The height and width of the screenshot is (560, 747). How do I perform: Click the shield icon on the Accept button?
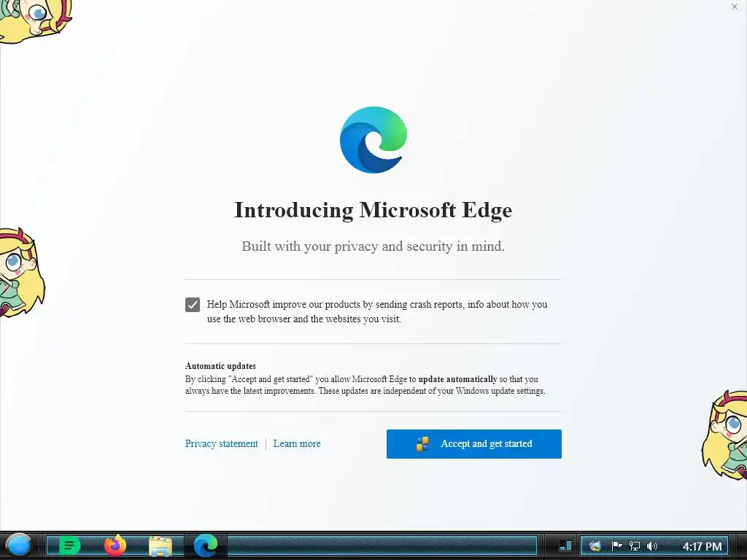pos(422,444)
